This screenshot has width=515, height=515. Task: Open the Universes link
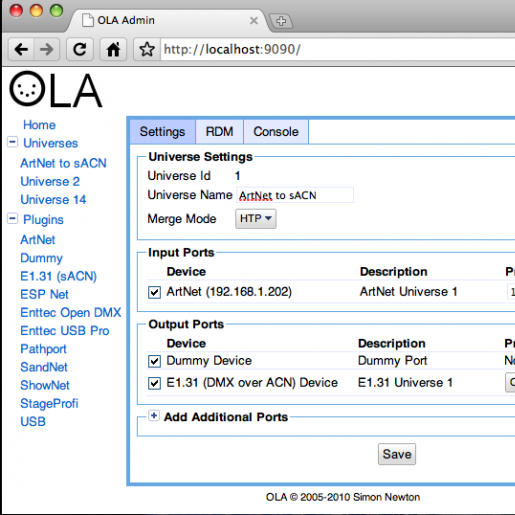click(50, 143)
